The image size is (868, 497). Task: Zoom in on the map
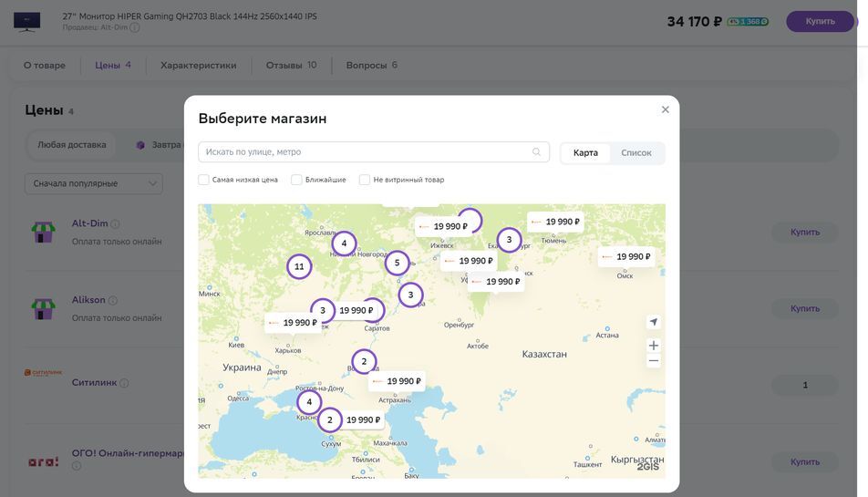tap(653, 346)
